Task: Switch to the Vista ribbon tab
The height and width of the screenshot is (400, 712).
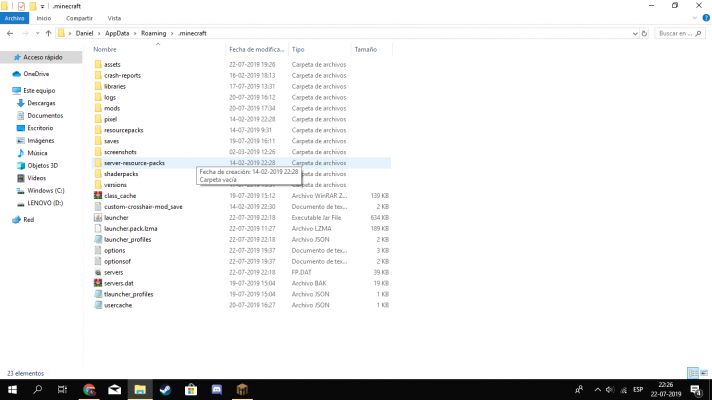Action: click(114, 18)
